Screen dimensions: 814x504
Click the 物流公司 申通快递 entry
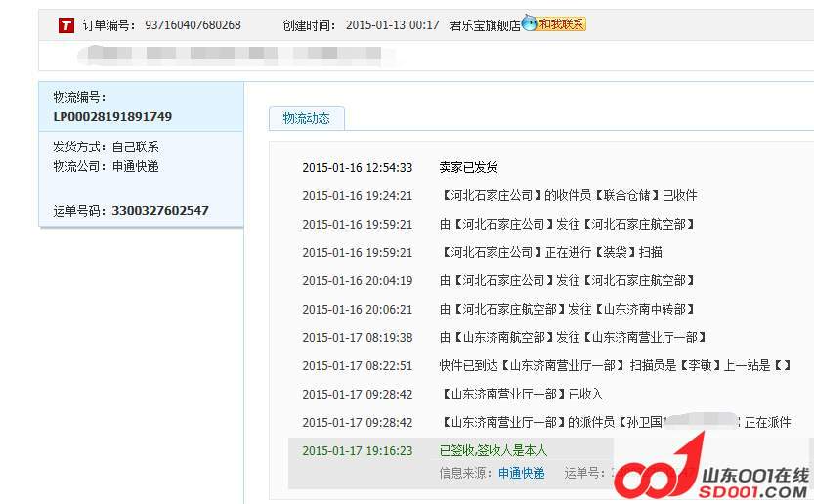[x=106, y=166]
